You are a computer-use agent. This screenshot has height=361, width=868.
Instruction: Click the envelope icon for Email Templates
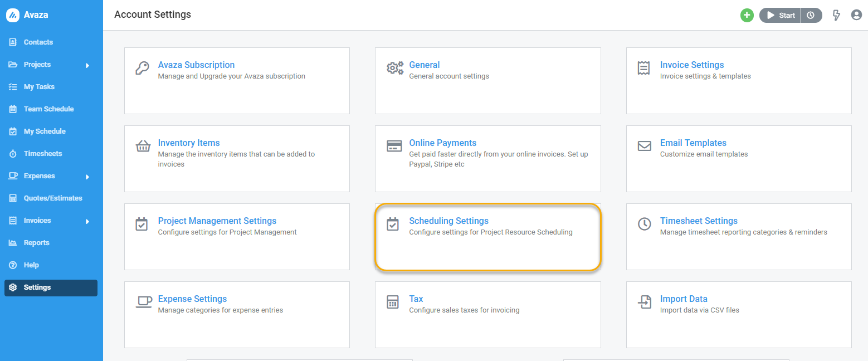(x=645, y=146)
